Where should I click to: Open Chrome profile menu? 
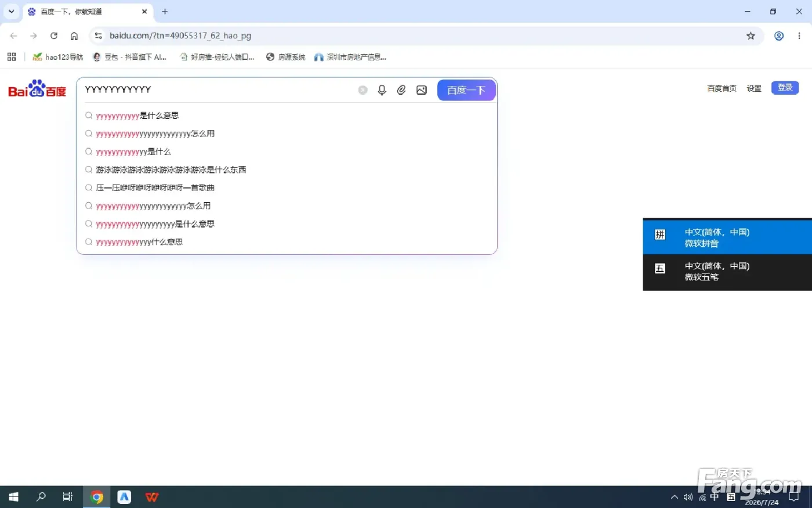779,36
